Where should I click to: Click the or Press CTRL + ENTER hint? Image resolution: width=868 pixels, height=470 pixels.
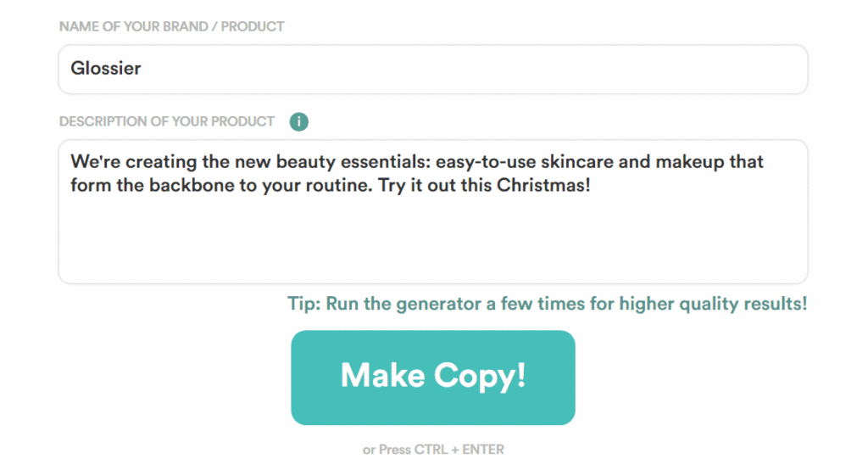point(433,450)
